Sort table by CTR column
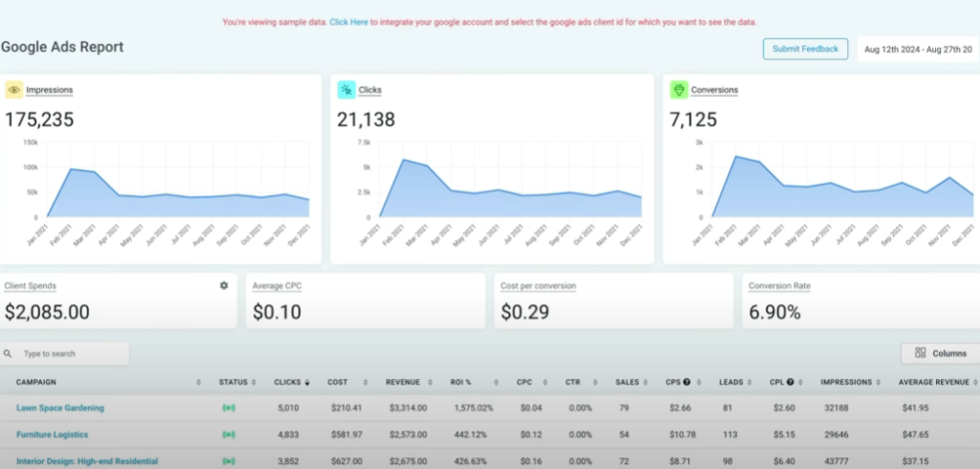The width and height of the screenshot is (980, 469). (594, 382)
